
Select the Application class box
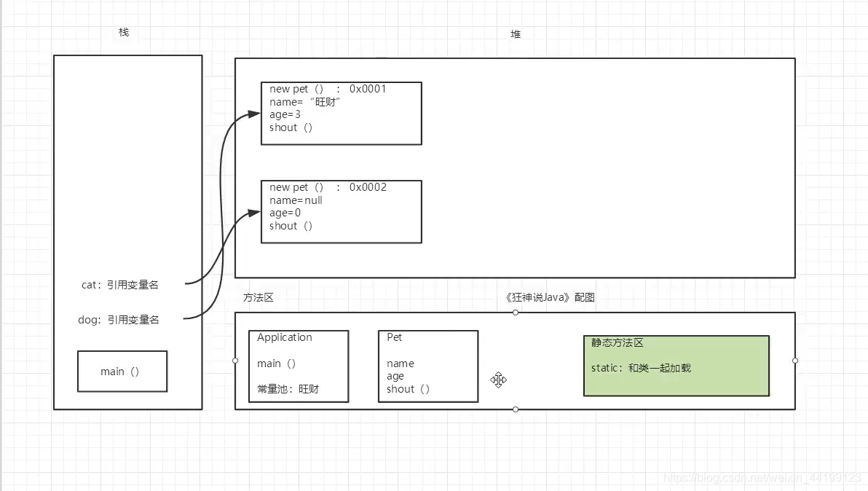pyautogui.click(x=299, y=366)
